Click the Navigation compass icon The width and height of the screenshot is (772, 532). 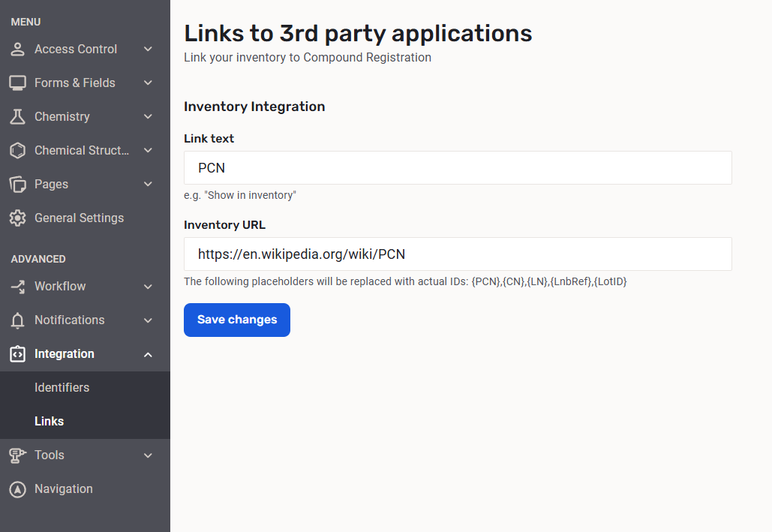click(x=17, y=489)
